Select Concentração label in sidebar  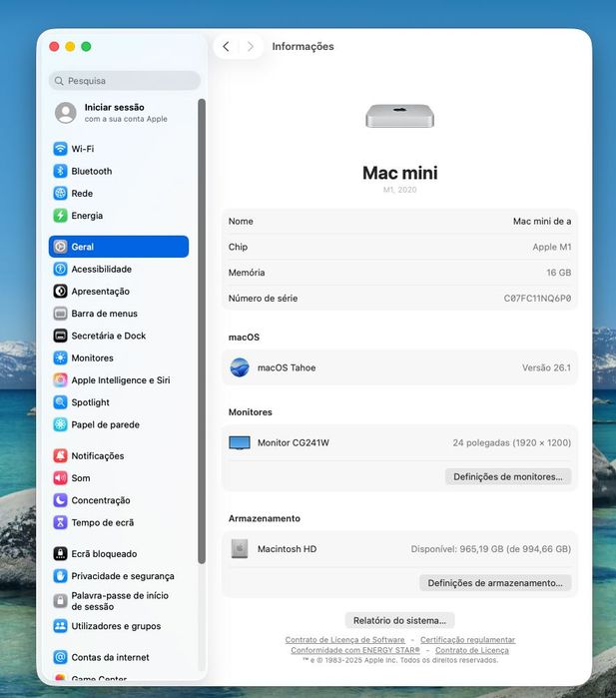click(101, 500)
